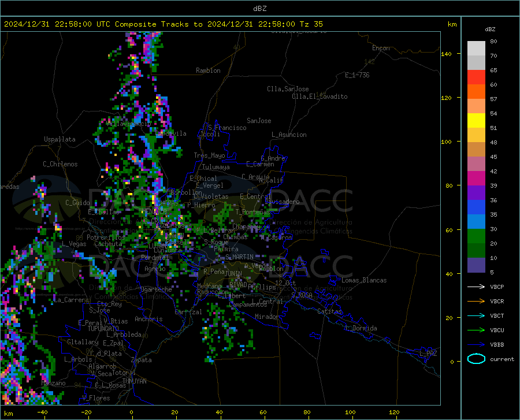
Task: Click the 100 km tick on horizontal axis
Action: tap(350, 412)
